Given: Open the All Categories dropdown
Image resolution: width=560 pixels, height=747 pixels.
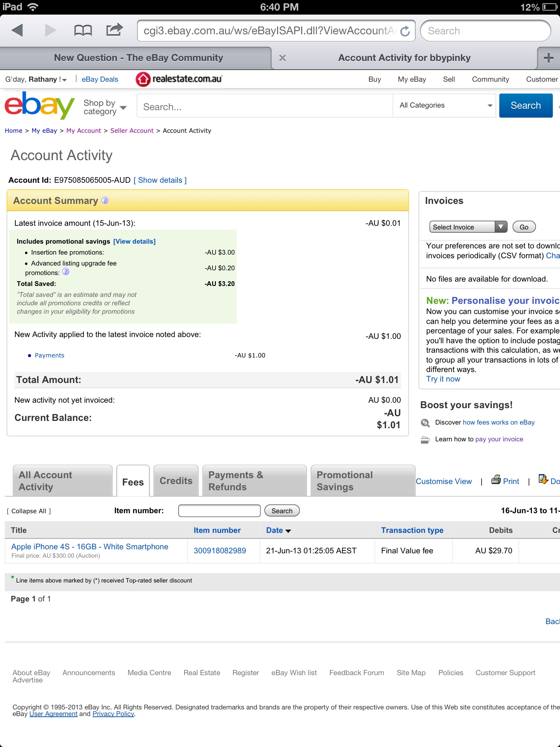Looking at the screenshot, I should tap(444, 105).
